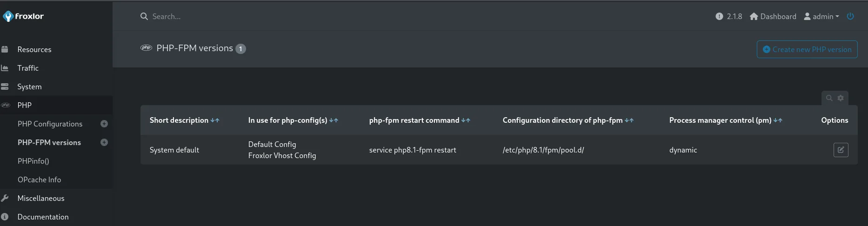
Task: Open the admin user dropdown
Action: click(821, 16)
